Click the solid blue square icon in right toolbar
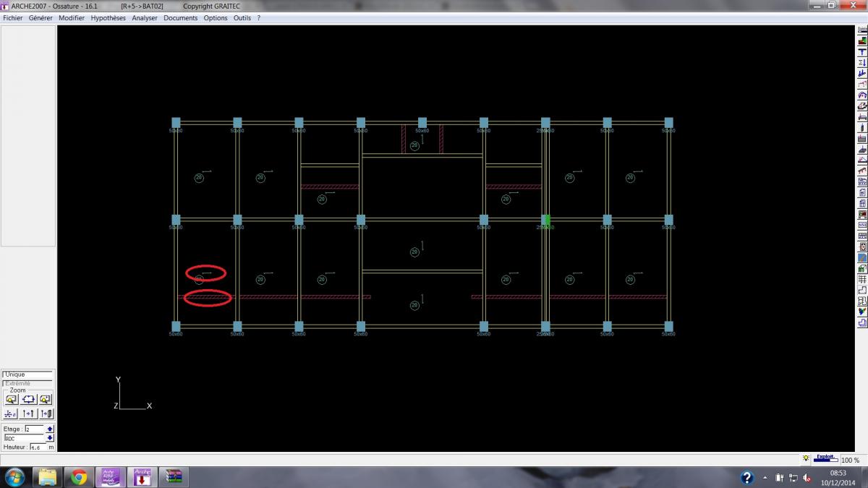This screenshot has width=868, height=488. pos(861,257)
